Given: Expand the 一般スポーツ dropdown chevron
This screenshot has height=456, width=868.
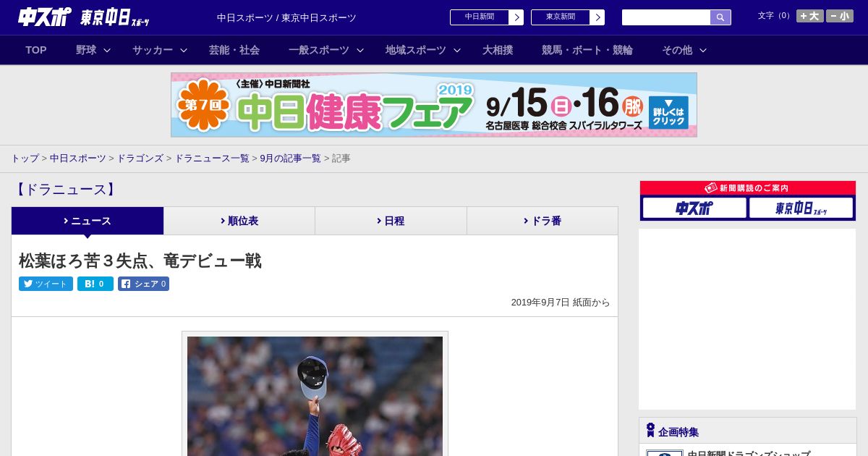Looking at the screenshot, I should coord(359,50).
